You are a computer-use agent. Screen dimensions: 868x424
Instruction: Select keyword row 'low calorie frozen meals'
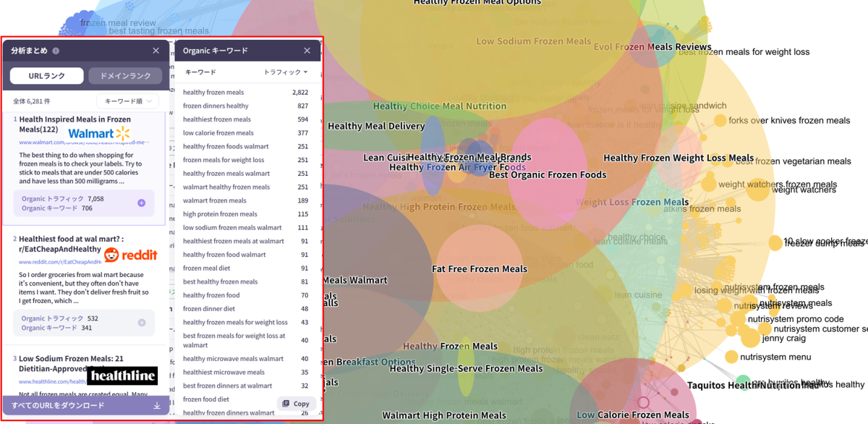245,133
